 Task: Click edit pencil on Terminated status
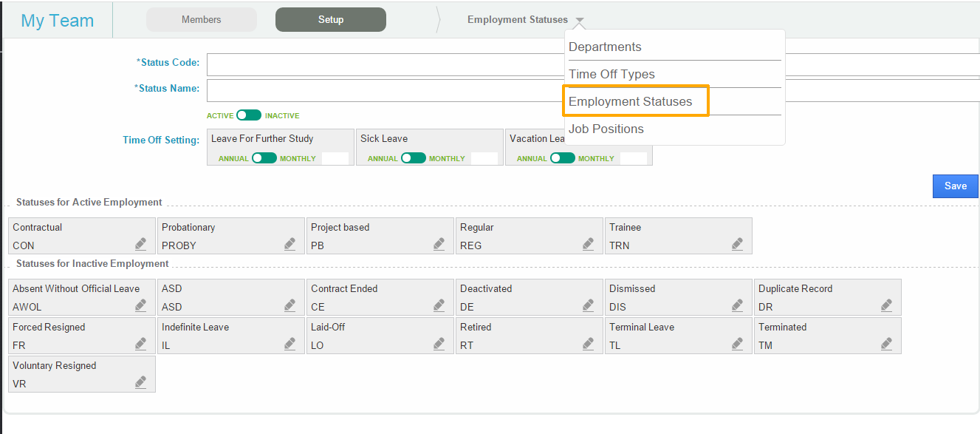[886, 344]
